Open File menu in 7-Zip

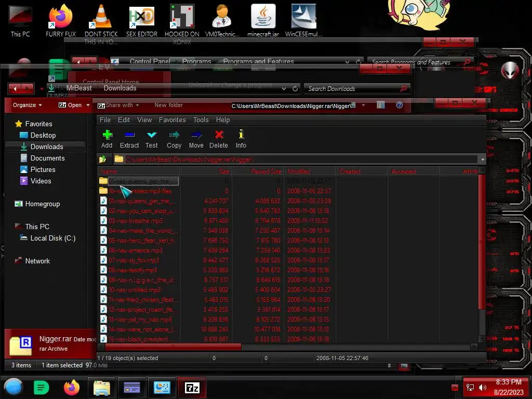coord(105,120)
